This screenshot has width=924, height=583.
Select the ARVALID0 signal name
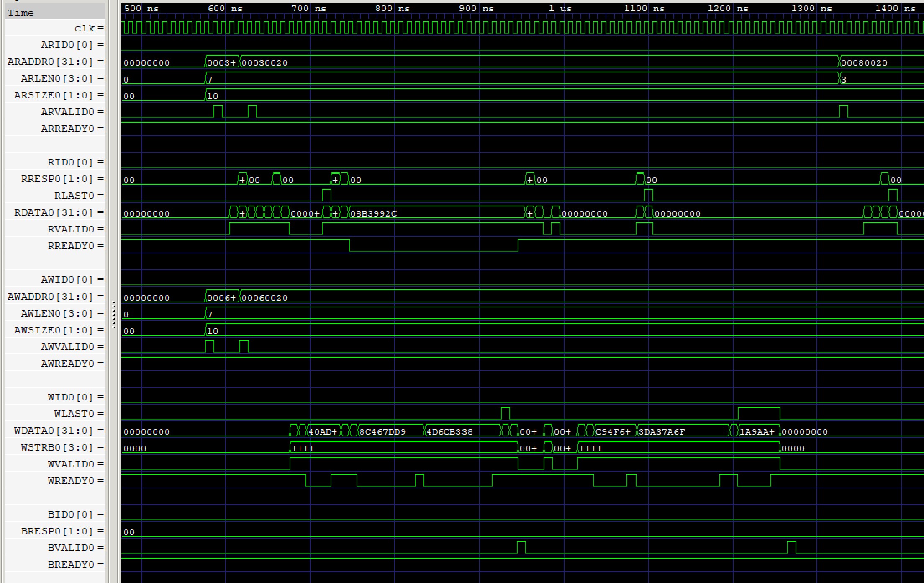67,112
